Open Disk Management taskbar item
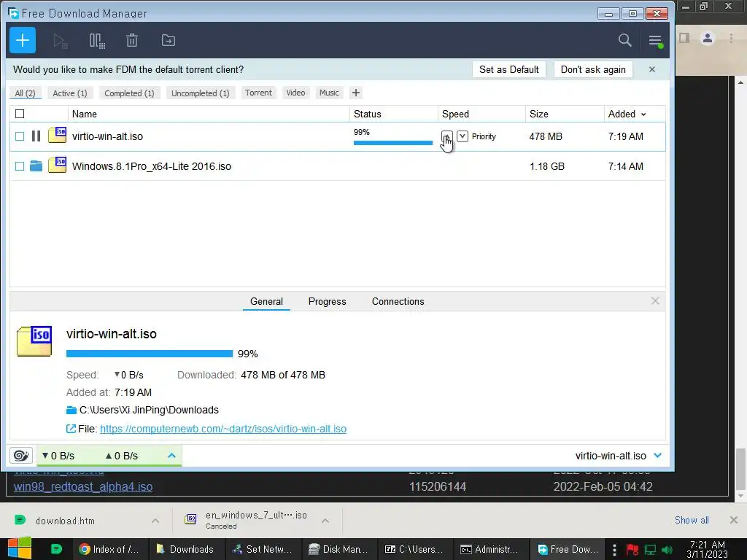The image size is (747, 560). pos(339,549)
